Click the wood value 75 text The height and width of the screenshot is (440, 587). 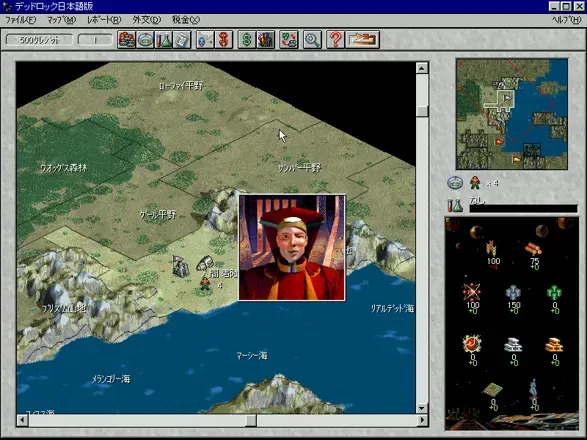tap(534, 261)
